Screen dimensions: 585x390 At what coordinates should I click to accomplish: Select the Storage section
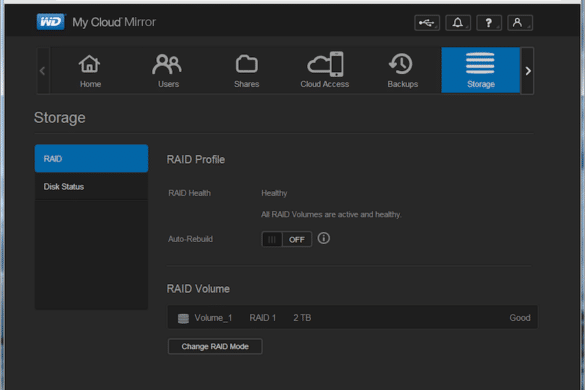click(x=481, y=70)
